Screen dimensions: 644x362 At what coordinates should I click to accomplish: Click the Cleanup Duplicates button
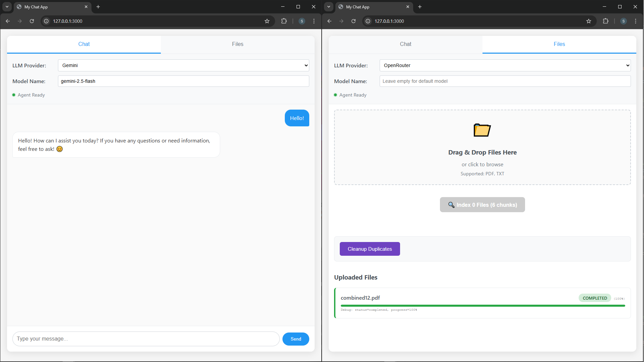point(370,249)
